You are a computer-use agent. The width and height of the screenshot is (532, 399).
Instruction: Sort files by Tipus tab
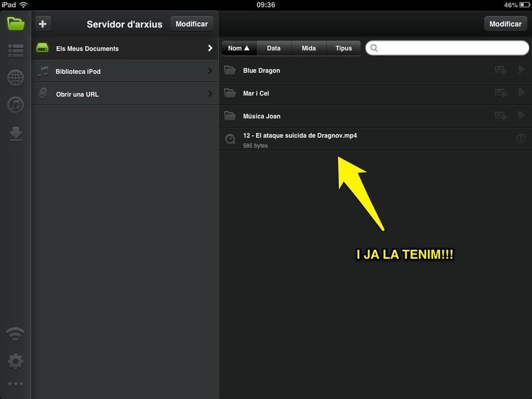[344, 48]
